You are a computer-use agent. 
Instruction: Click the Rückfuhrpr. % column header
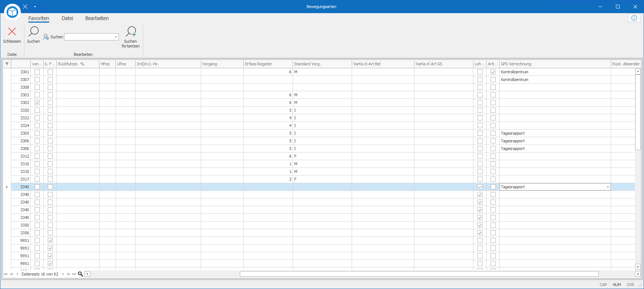pos(78,64)
